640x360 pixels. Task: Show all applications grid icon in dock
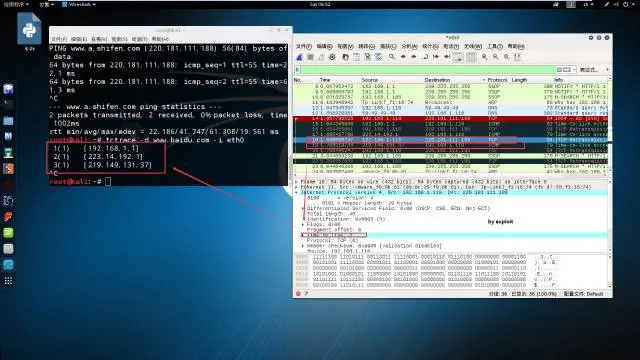8,281
